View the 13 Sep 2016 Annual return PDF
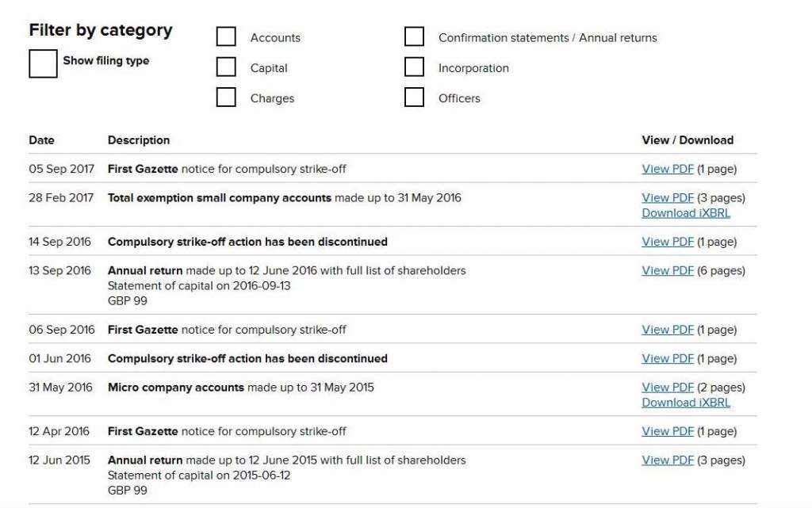812x508 pixels. (668, 270)
